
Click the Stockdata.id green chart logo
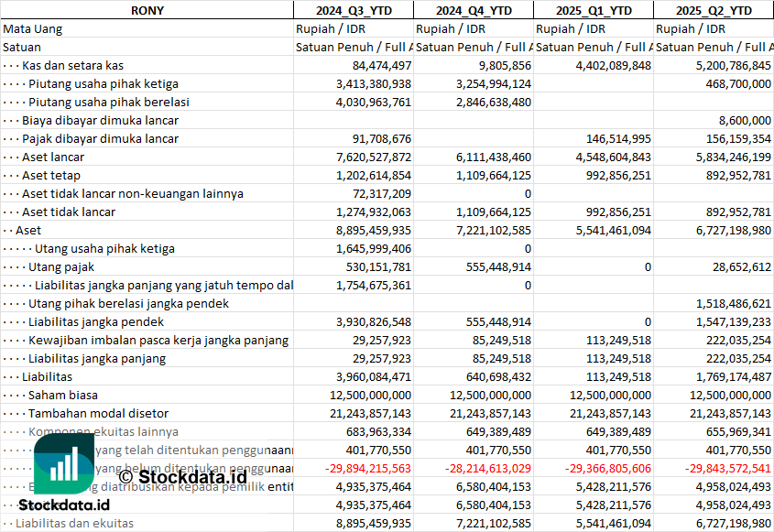(x=64, y=464)
